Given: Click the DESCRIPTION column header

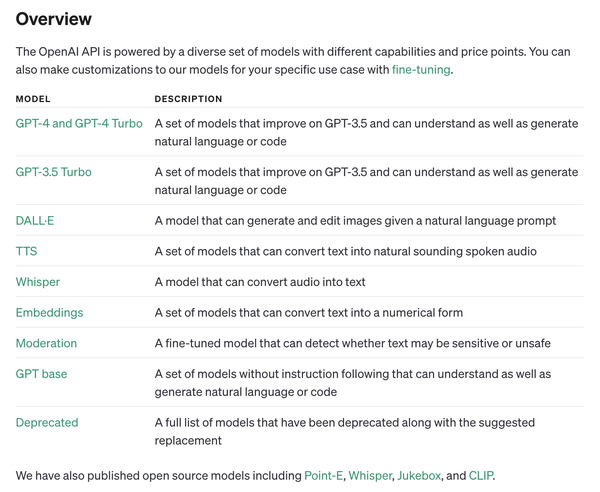Looking at the screenshot, I should pos(188,99).
